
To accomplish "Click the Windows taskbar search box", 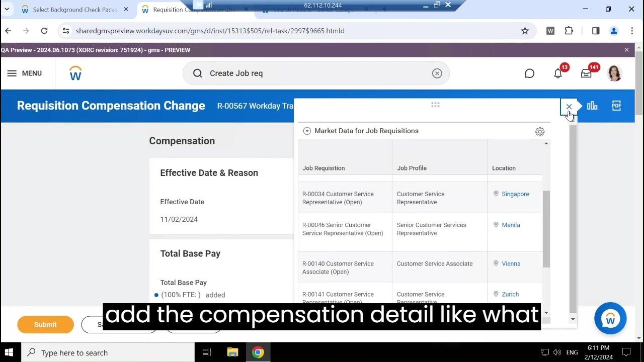I will [x=107, y=352].
